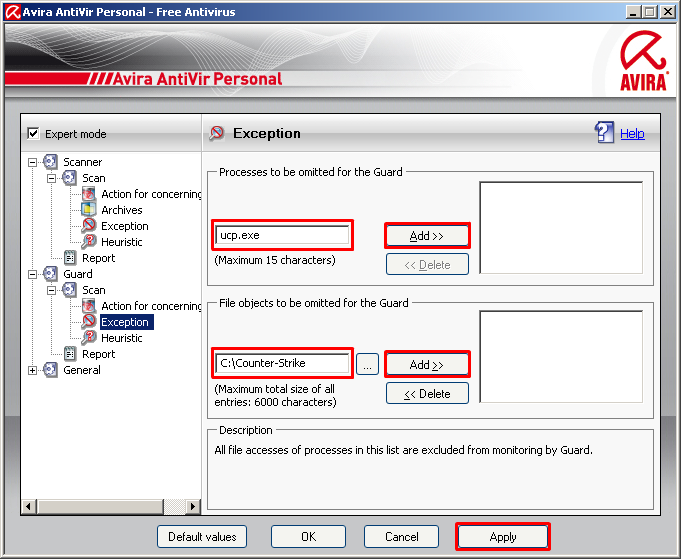Add the process ucp.exe to list
Viewport: 681px width, 559px height.
click(427, 236)
